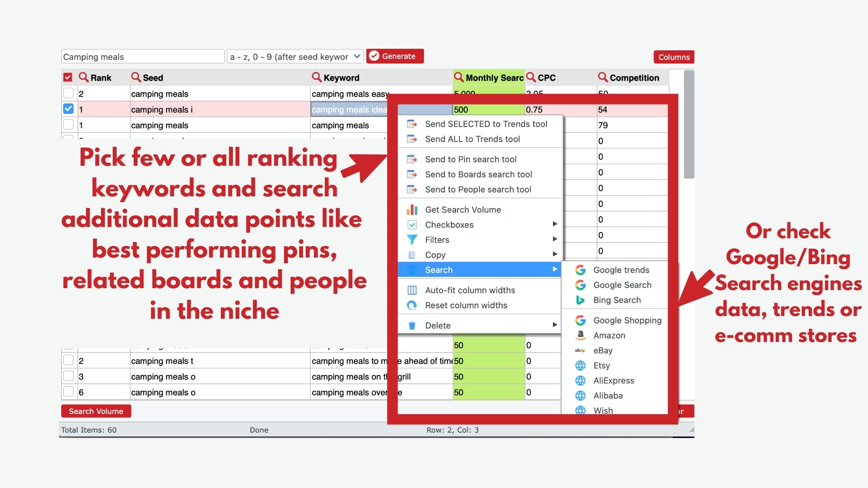Choose Send SELECTED to Trends tool
The image size is (868, 488).
click(x=480, y=124)
